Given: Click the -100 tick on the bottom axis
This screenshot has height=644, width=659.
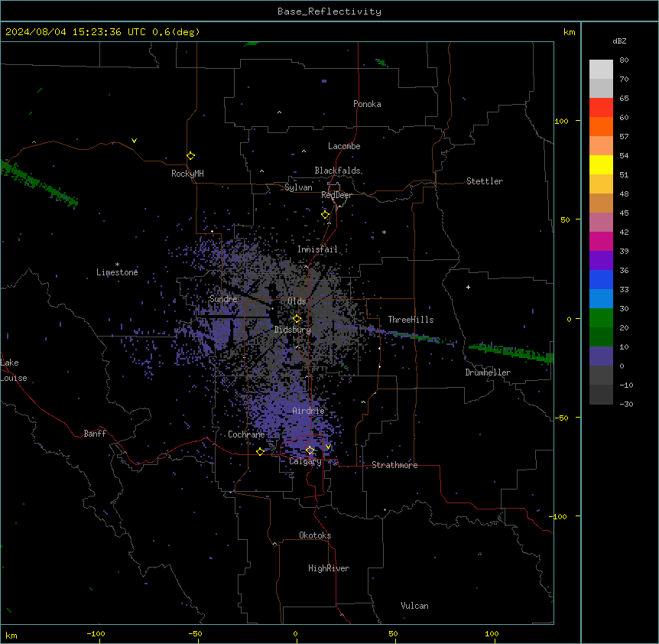Looking at the screenshot, I should click(96, 633).
